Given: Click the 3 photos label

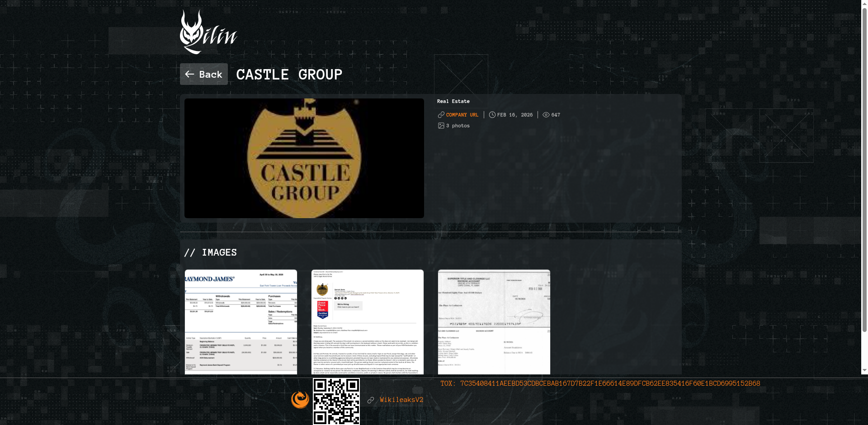Looking at the screenshot, I should [458, 126].
